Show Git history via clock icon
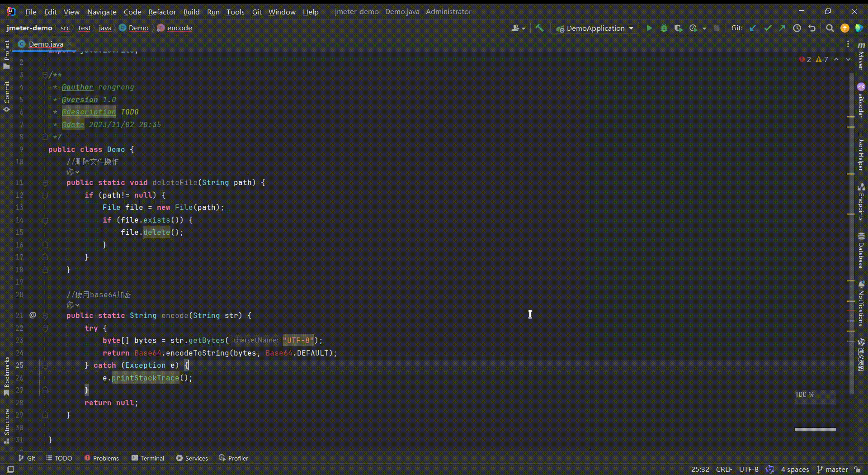The image size is (868, 475). click(797, 28)
